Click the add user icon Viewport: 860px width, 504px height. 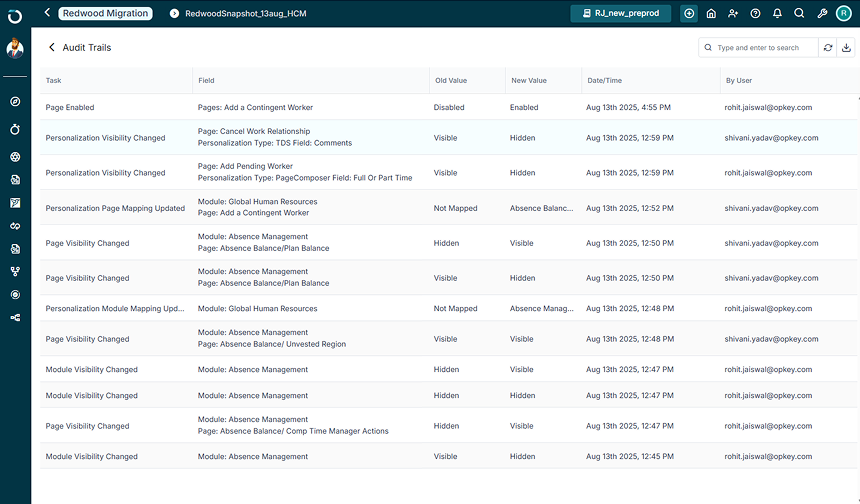point(733,13)
